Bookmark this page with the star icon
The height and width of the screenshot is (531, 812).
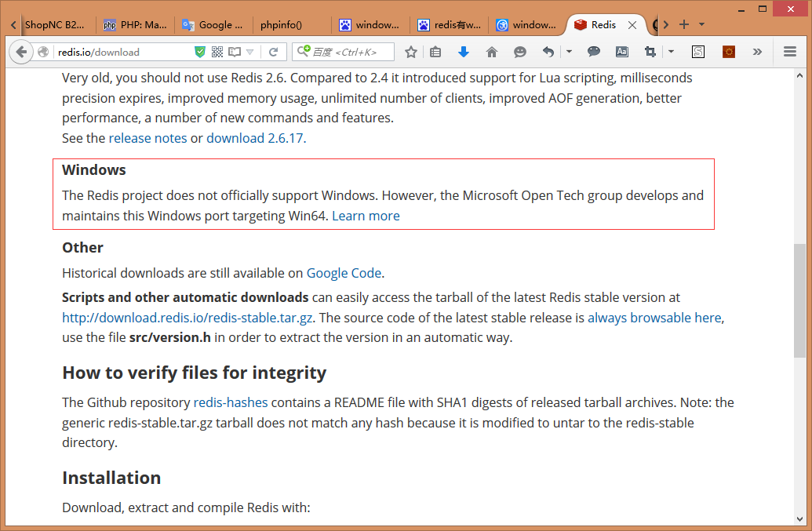pyautogui.click(x=411, y=52)
